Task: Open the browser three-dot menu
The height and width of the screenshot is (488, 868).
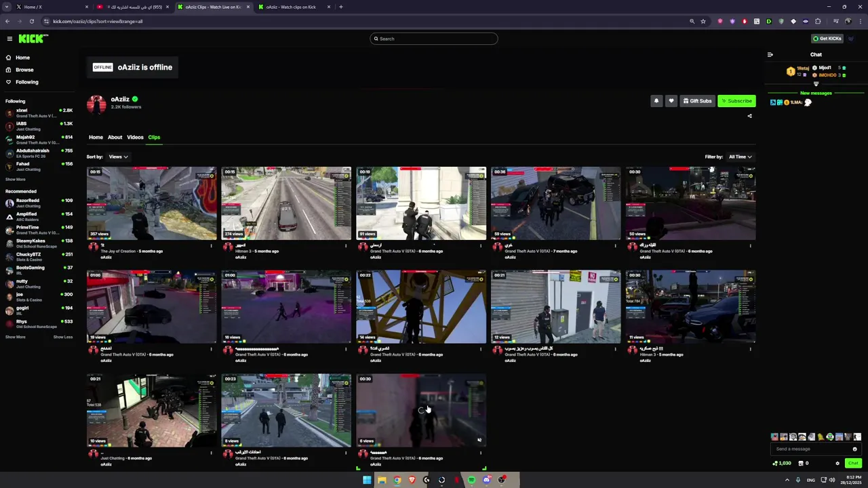Action: [860, 21]
